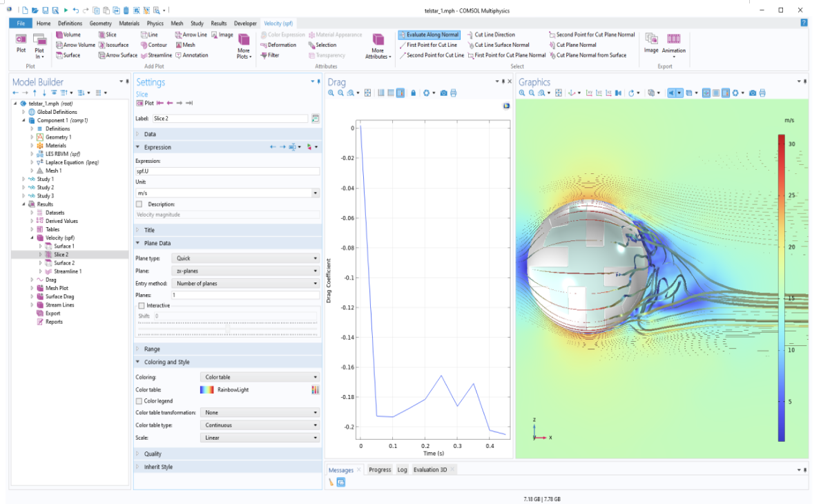Open the Plane type dropdown
This screenshot has width=821, height=504.
[246, 258]
